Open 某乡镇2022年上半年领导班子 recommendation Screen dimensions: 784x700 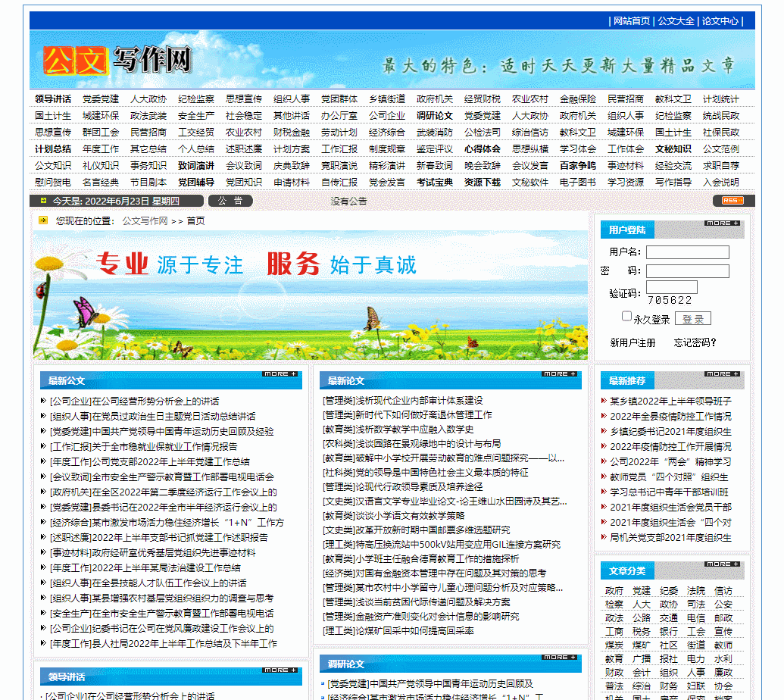pyautogui.click(x=670, y=401)
